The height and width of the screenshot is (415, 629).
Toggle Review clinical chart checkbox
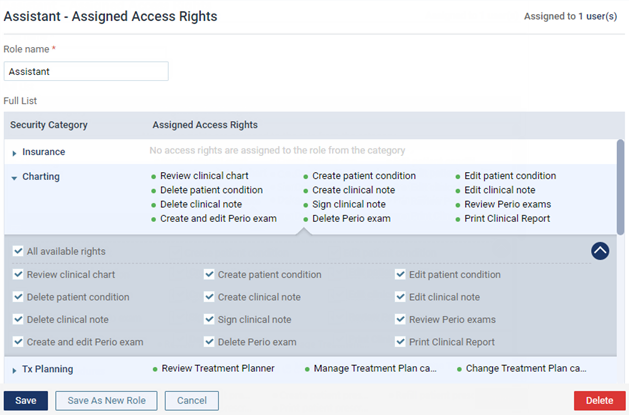coord(18,274)
